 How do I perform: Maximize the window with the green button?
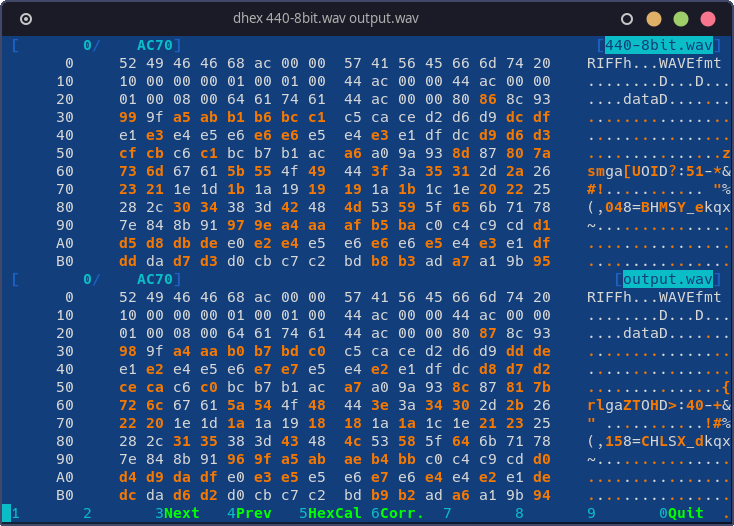681,18
